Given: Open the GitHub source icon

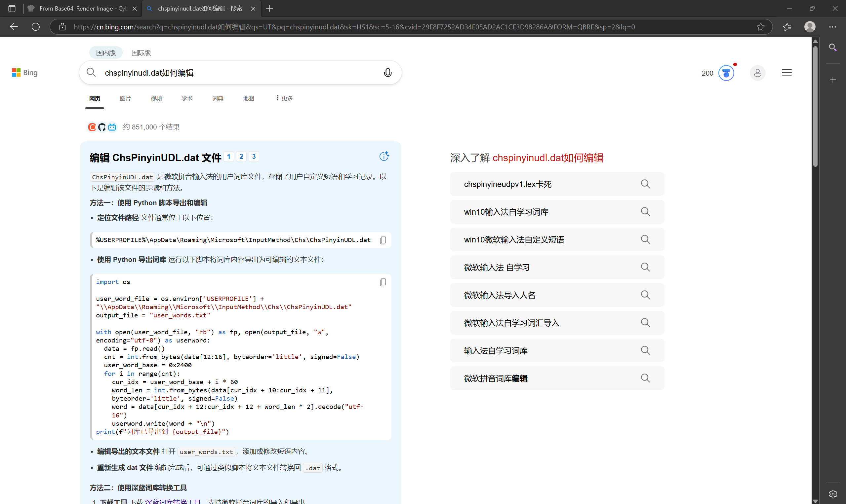Looking at the screenshot, I should [101, 127].
